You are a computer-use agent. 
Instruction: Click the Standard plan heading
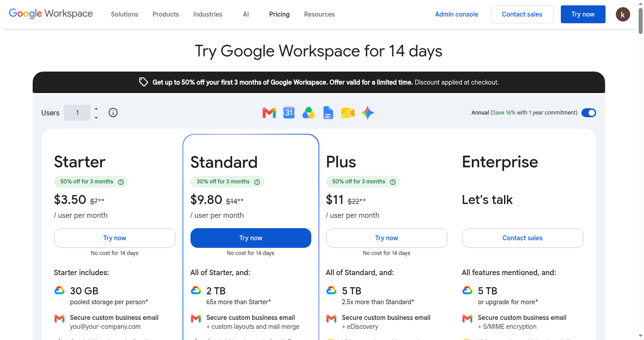(224, 162)
